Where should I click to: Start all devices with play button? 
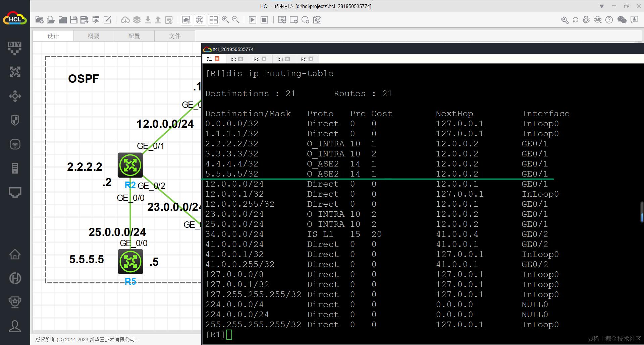pos(253,20)
